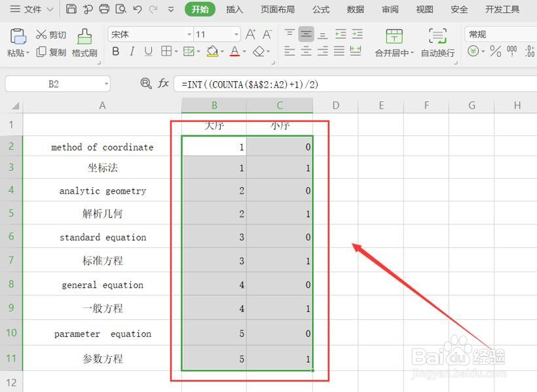Toggle italic formatting
The width and height of the screenshot is (537, 392).
point(132,50)
